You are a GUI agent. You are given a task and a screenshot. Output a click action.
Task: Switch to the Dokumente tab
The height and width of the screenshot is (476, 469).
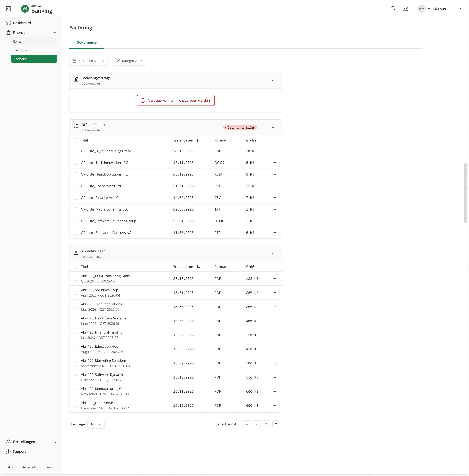[87, 42]
